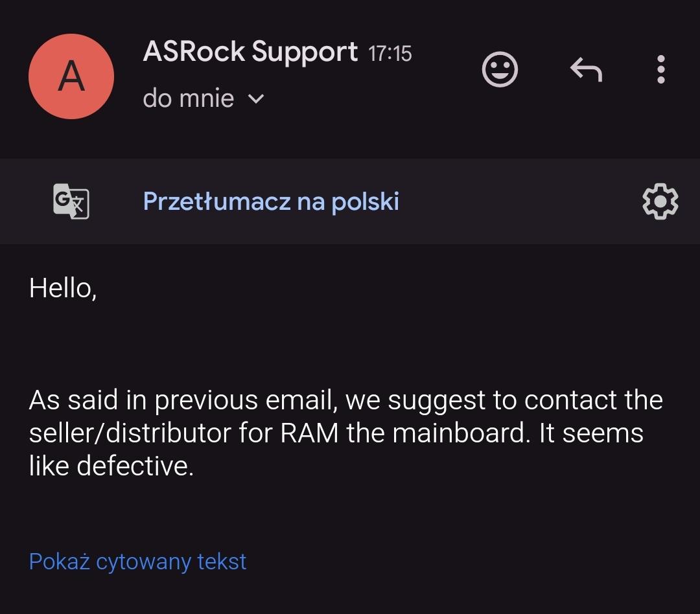The image size is (700, 614).
Task: Tap the sender name ASRock Support
Action: pos(250,52)
